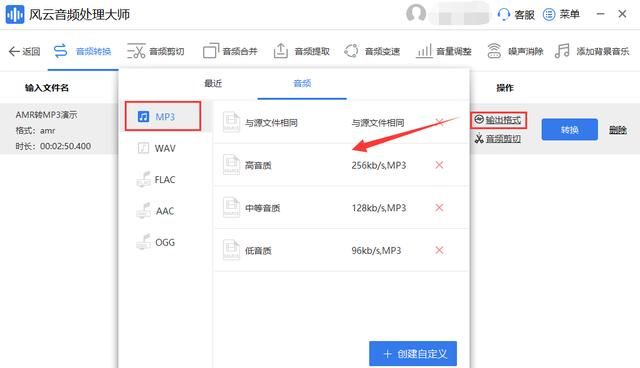Viewport: 640px width, 368px height.
Task: Select WAV format label in list
Action: coord(165,148)
